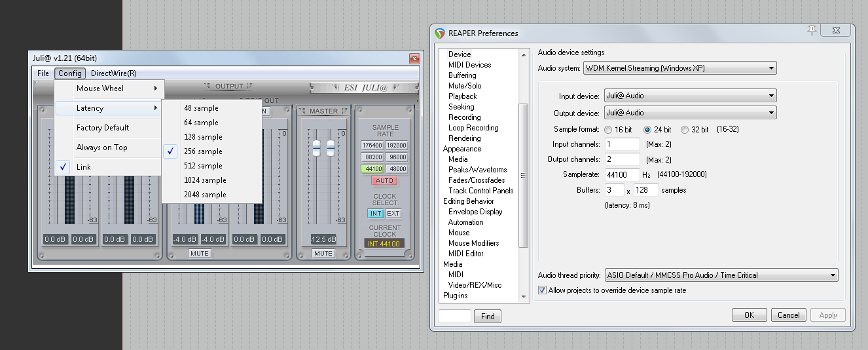This screenshot has width=868, height=350.
Task: Click the Buffers count field showing 3
Action: pyautogui.click(x=614, y=190)
